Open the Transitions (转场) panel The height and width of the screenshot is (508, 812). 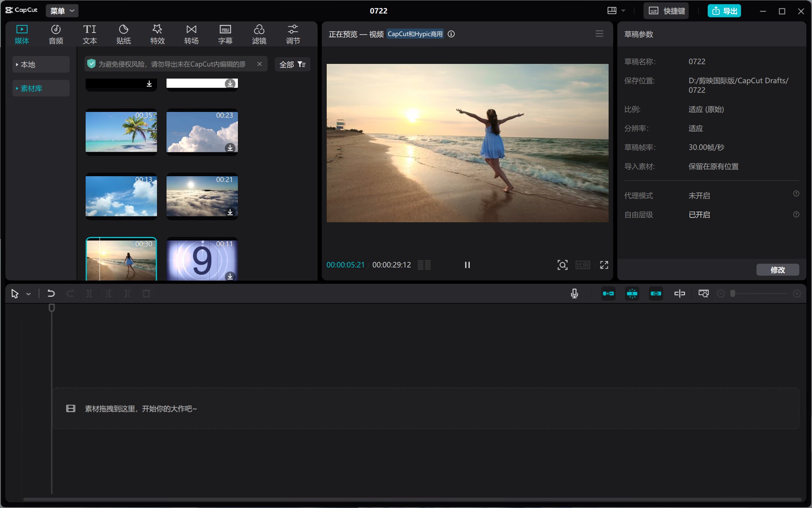click(x=191, y=34)
